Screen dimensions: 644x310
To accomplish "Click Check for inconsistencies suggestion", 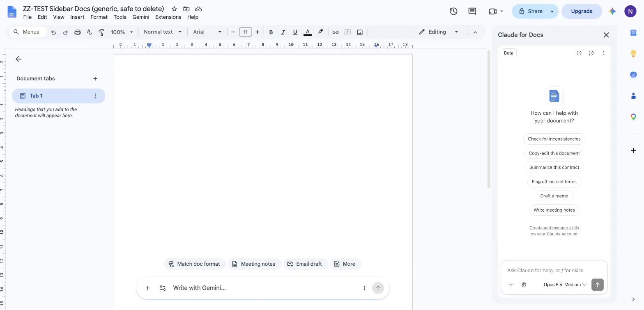I will tap(554, 139).
